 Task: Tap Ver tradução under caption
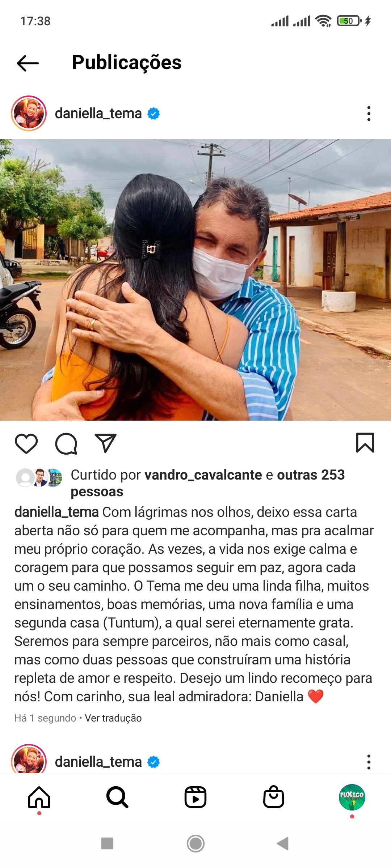coord(113,718)
